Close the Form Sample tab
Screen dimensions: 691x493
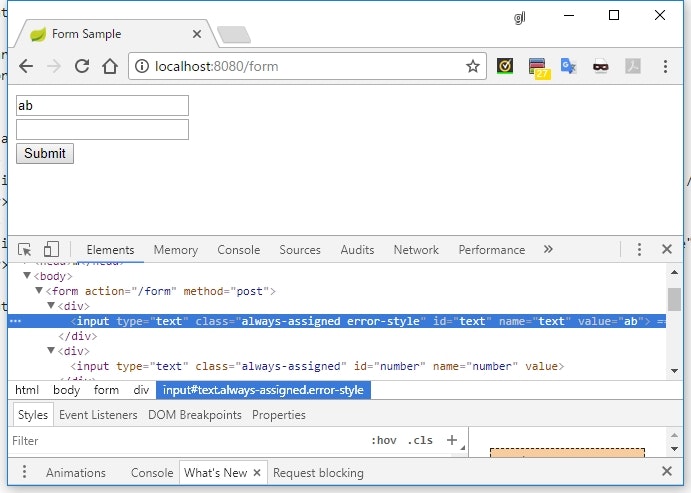tap(197, 34)
